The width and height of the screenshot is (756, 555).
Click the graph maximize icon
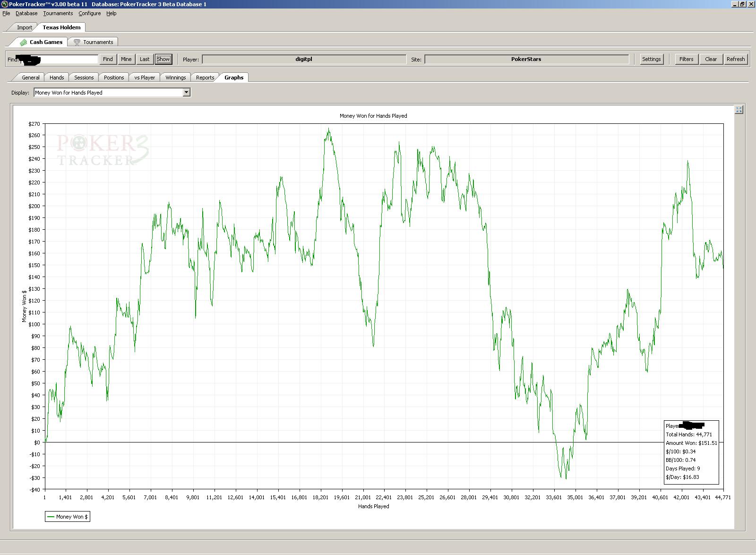tap(739, 110)
